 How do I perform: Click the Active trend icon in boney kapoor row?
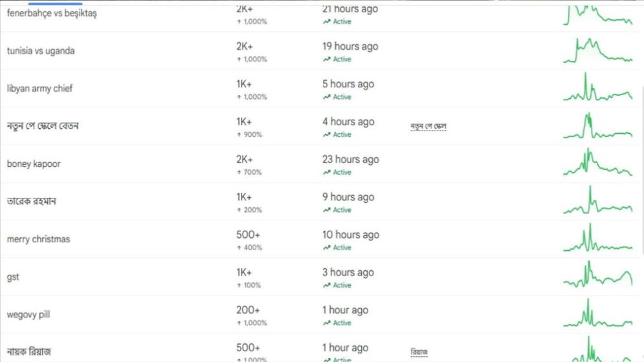[327, 173]
